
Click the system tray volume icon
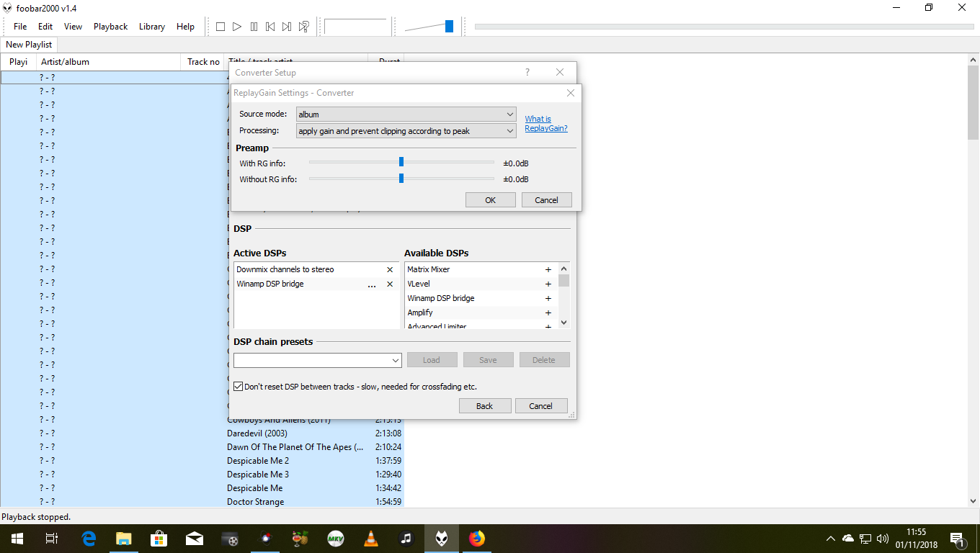pos(883,539)
